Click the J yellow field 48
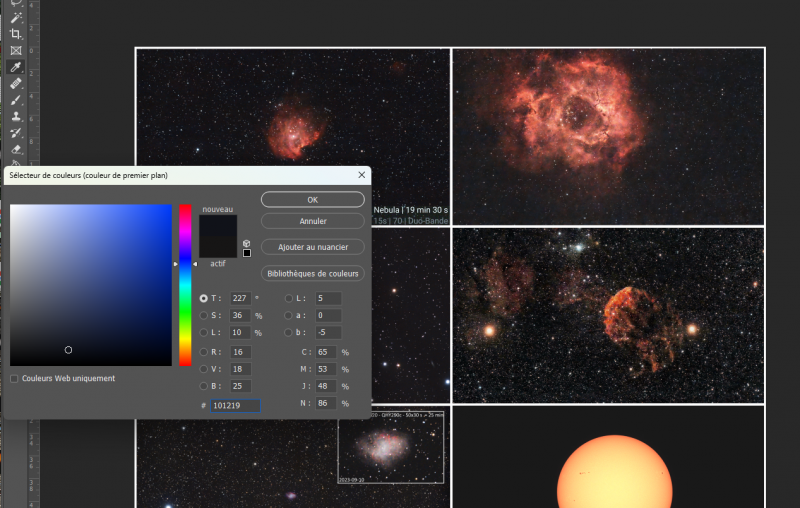The height and width of the screenshot is (508, 800). 326,386
